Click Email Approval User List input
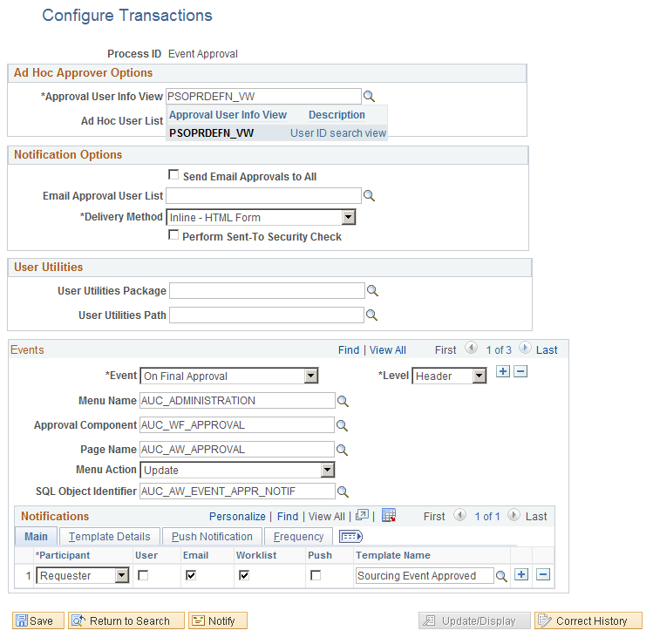653x644 pixels. (263, 196)
